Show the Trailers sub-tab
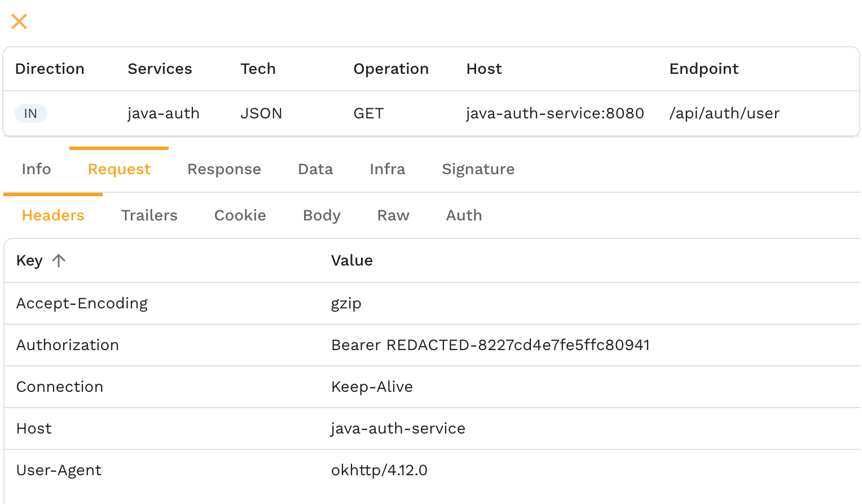The height and width of the screenshot is (504, 862). point(149,215)
